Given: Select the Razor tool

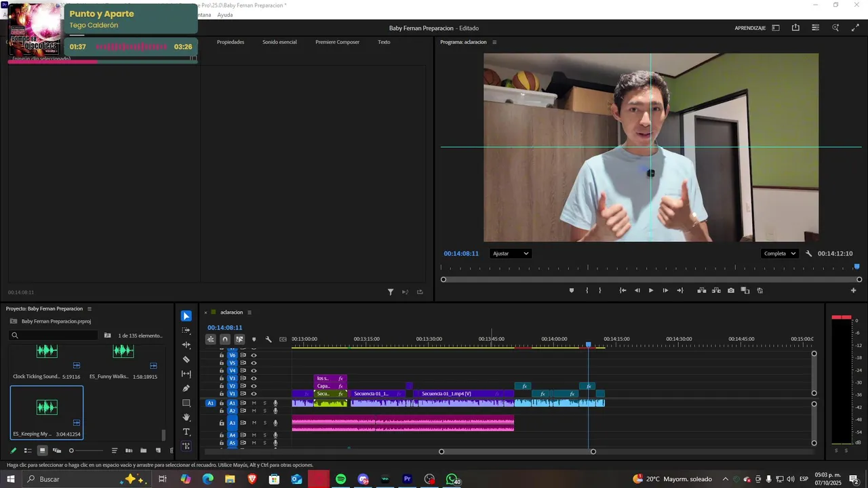Looking at the screenshot, I should point(186,359).
